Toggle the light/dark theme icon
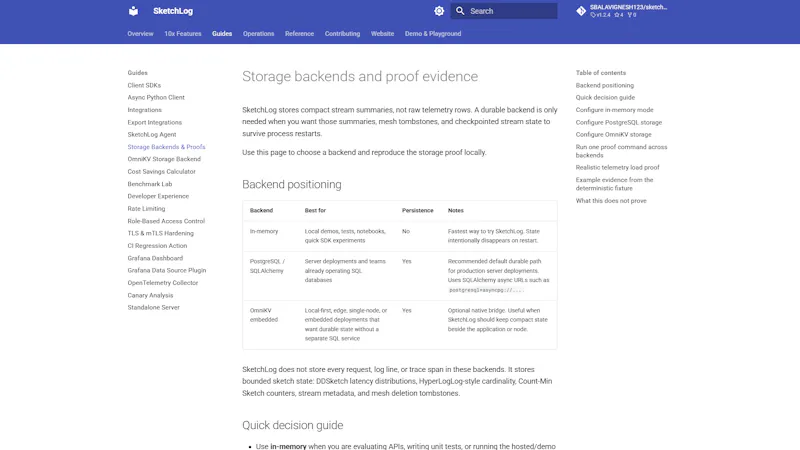 coord(439,11)
